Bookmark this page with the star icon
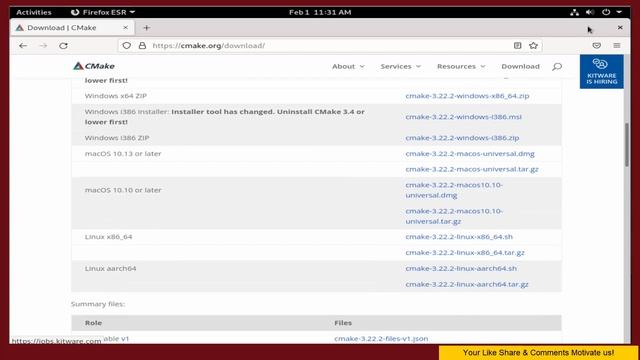Viewport: 640px width, 360px height. pyautogui.click(x=533, y=46)
